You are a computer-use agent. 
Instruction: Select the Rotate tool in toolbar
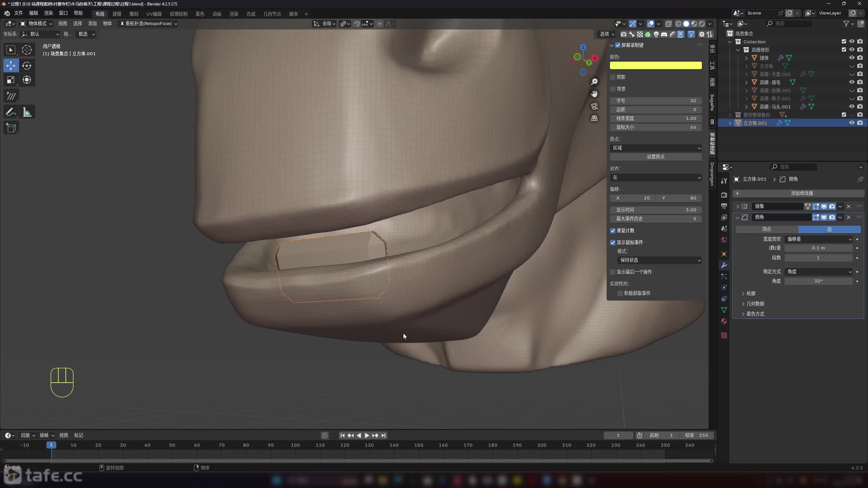coord(26,65)
